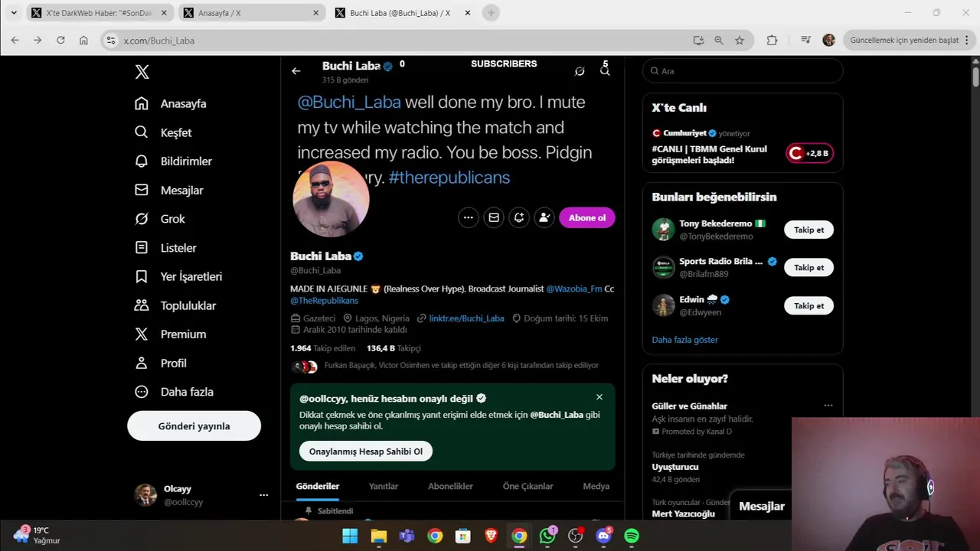Bookmark this page with the star icon
This screenshot has width=980, height=551.
[x=740, y=40]
